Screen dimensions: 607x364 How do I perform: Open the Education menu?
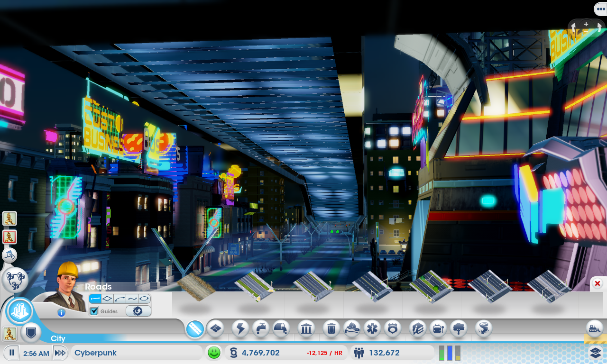coord(418,328)
